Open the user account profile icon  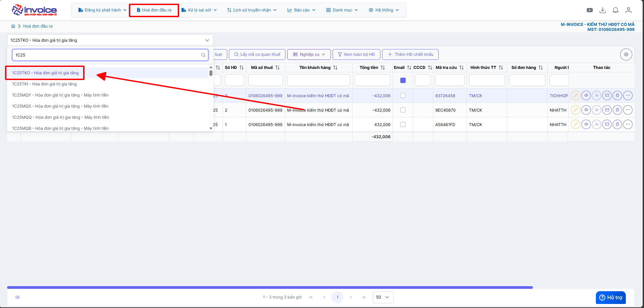pos(628,10)
